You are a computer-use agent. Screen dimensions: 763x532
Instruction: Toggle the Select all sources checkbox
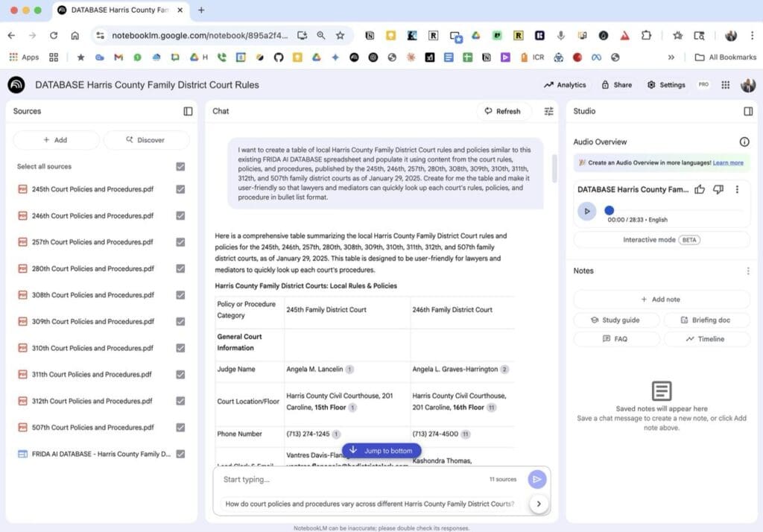[x=180, y=166]
